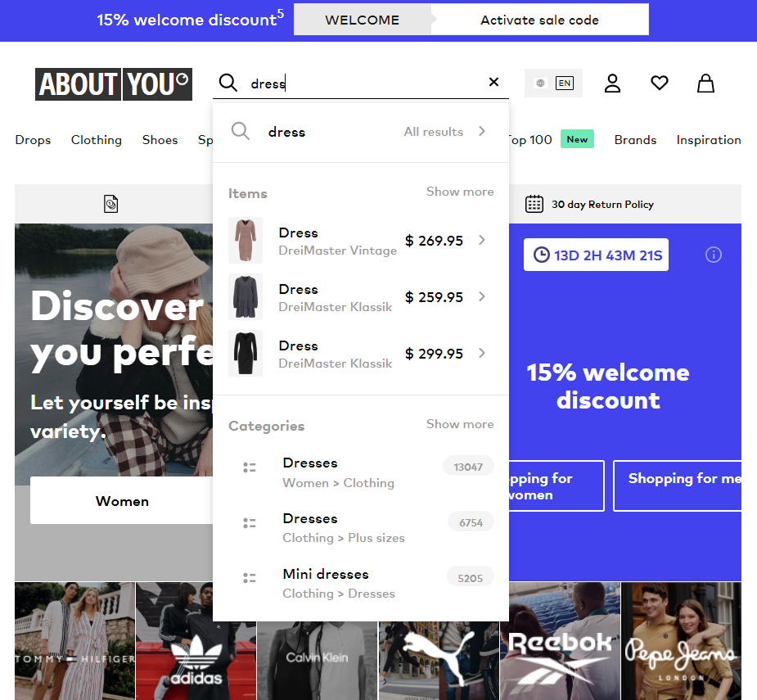
Task: Click the DreiMaster Vintage brand name
Action: [x=337, y=251]
